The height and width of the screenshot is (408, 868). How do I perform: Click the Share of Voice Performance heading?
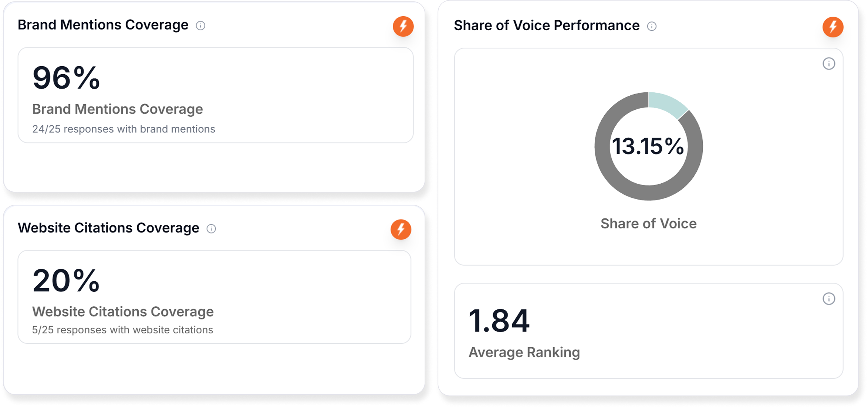point(547,25)
